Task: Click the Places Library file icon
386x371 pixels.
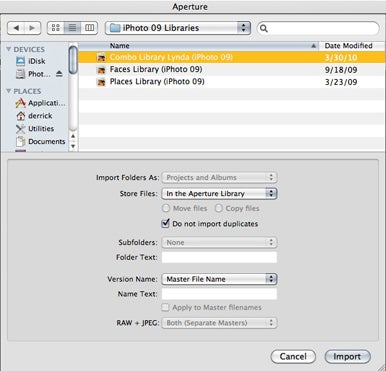Action: pos(101,82)
